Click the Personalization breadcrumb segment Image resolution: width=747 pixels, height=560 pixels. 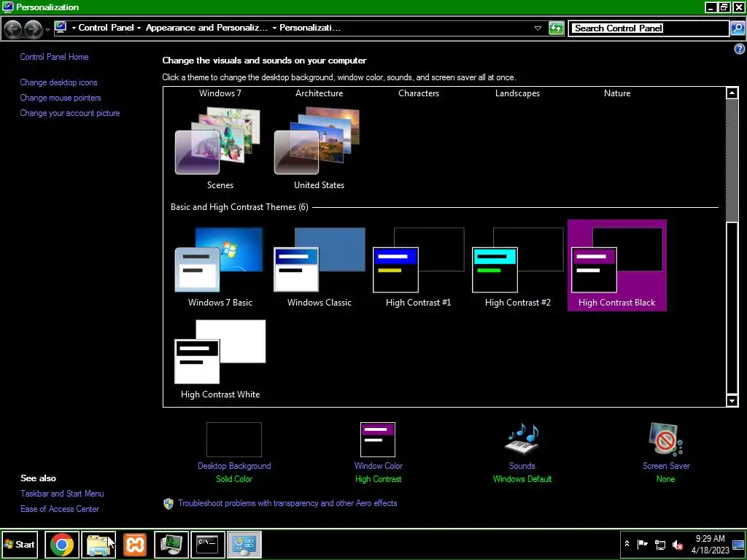[310, 28]
